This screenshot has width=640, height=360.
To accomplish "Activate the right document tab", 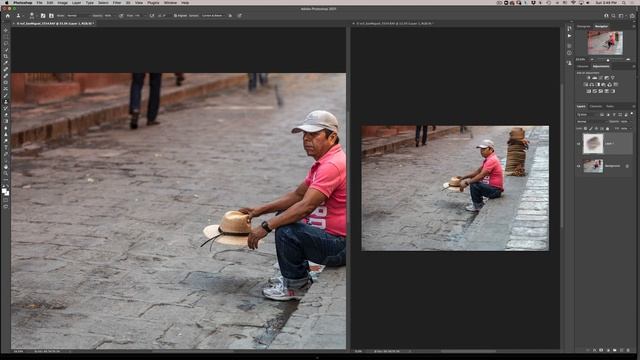I will pyautogui.click(x=395, y=23).
